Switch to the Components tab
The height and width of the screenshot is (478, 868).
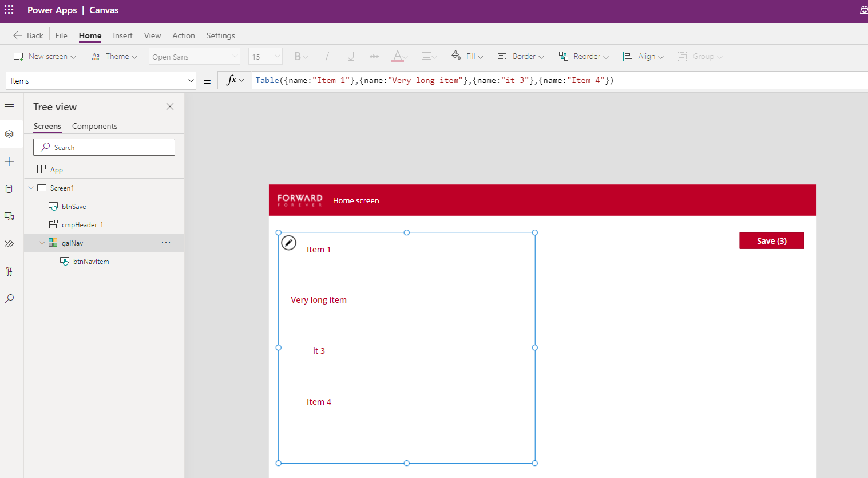coord(94,126)
